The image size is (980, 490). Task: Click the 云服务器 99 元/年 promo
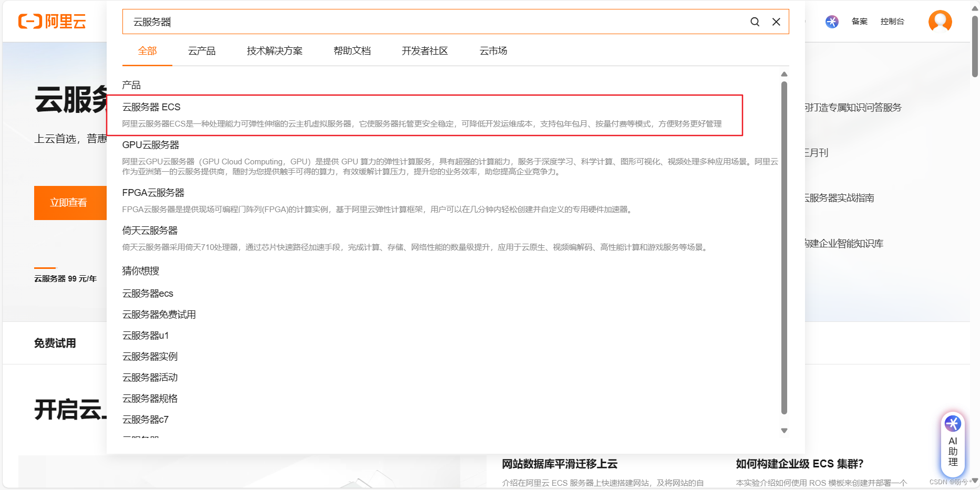click(65, 279)
